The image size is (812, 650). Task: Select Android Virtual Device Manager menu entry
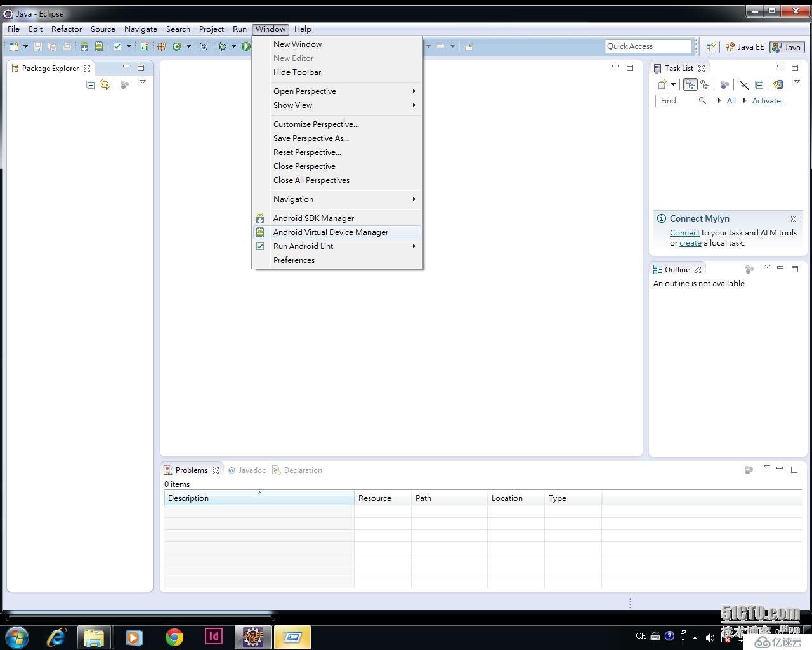coord(337,232)
